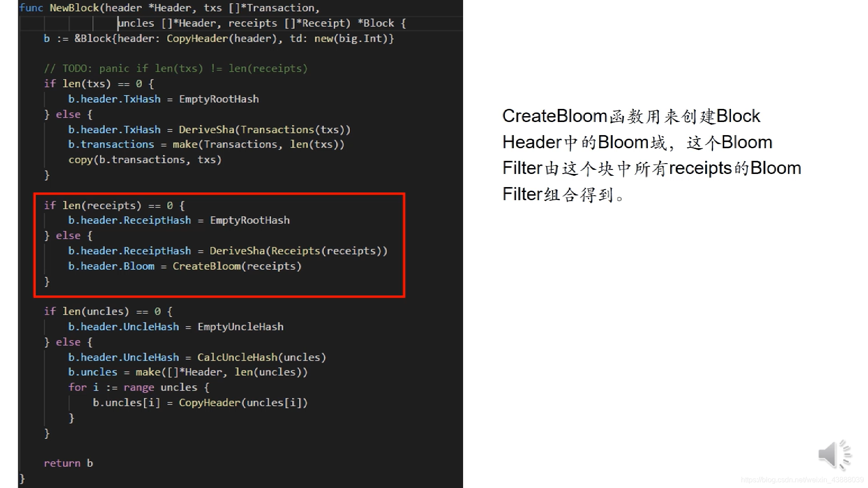Click 'copy(b.transactions, txs)' line

point(145,160)
